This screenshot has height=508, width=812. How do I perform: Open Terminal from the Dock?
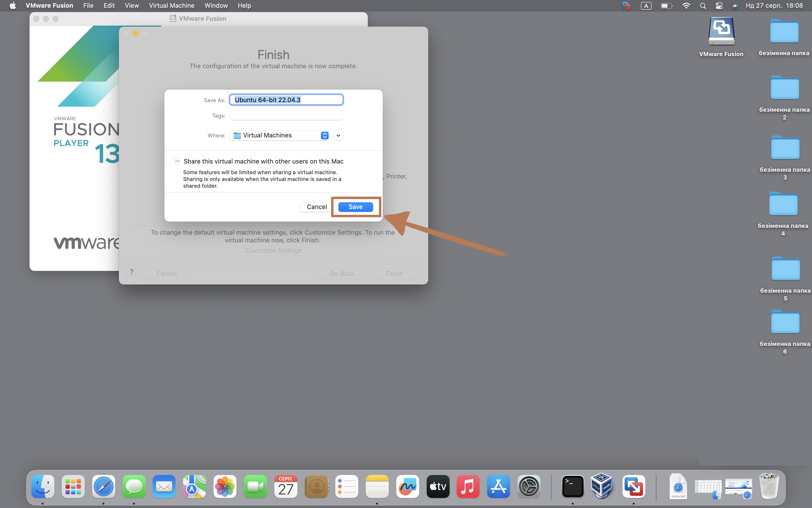coord(573,486)
